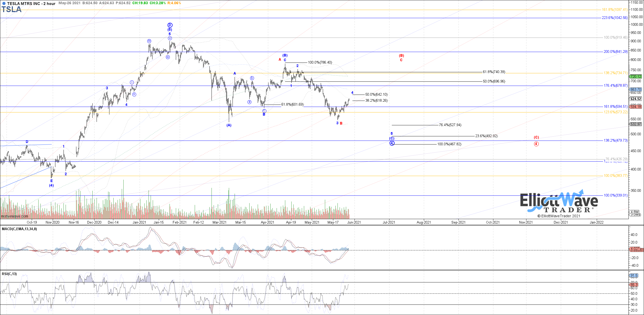Click the 50.0%(642.10) retracement label
The height and width of the screenshot is (315, 644).
click(x=376, y=95)
